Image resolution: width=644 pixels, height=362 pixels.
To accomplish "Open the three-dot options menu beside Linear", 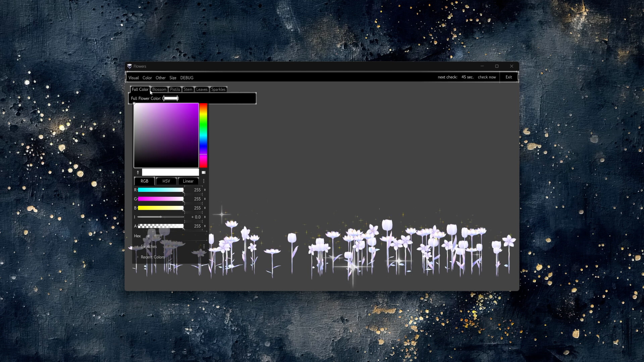I will [x=204, y=181].
